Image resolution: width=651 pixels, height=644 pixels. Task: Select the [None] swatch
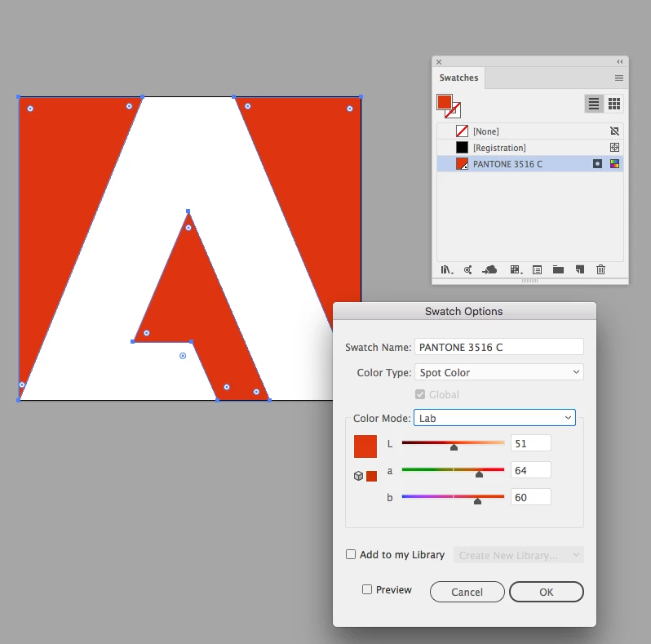tap(530, 131)
